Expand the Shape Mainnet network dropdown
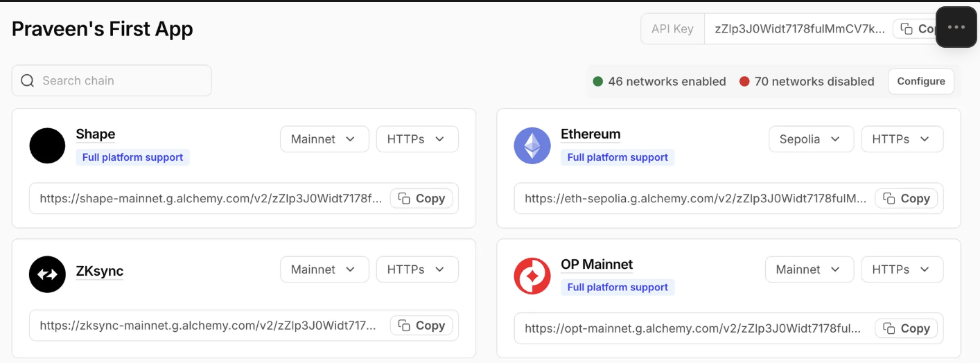 click(323, 139)
